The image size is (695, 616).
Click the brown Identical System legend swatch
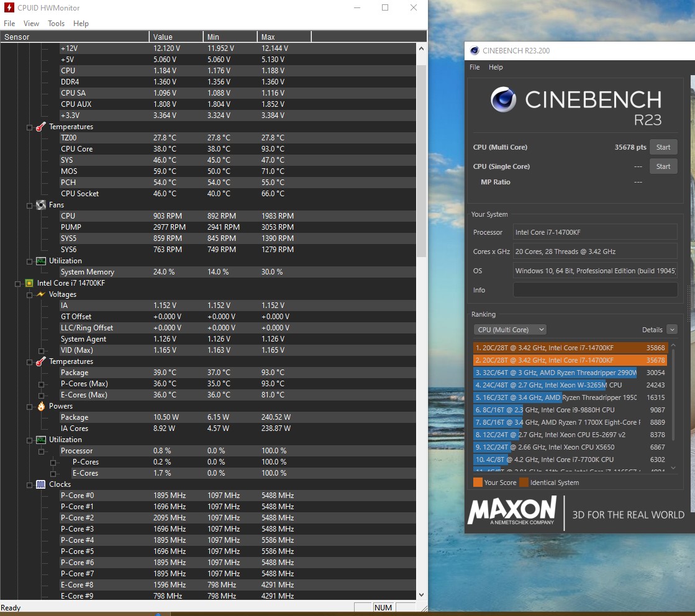pos(524,482)
